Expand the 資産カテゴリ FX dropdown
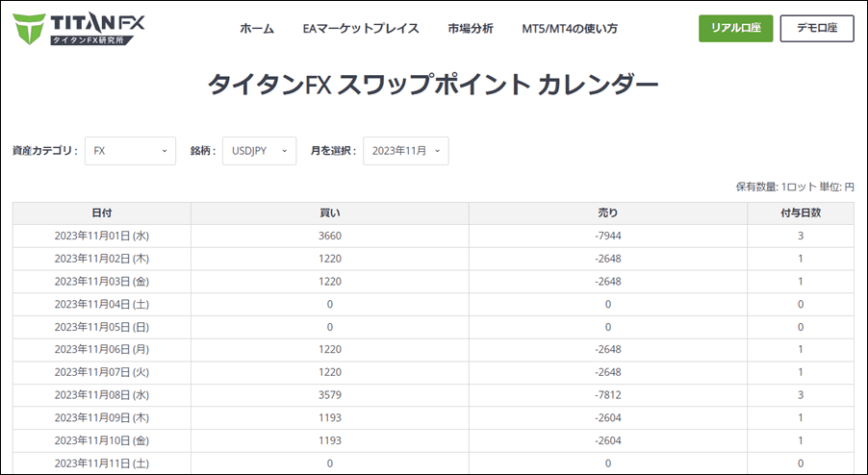868x475 pixels. click(x=130, y=151)
